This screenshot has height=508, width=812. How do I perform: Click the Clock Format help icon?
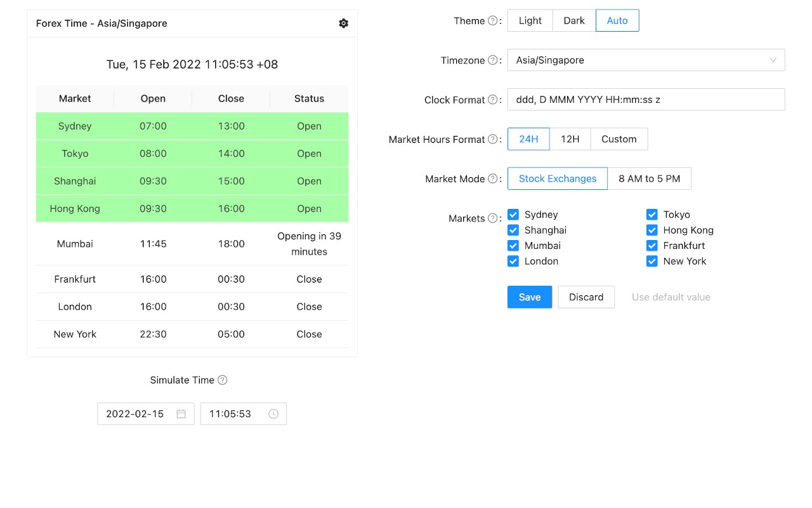[x=492, y=100]
